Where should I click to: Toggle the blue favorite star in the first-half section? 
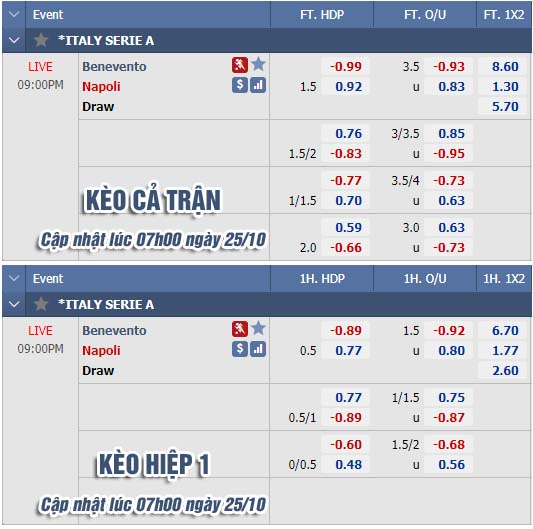point(259,328)
